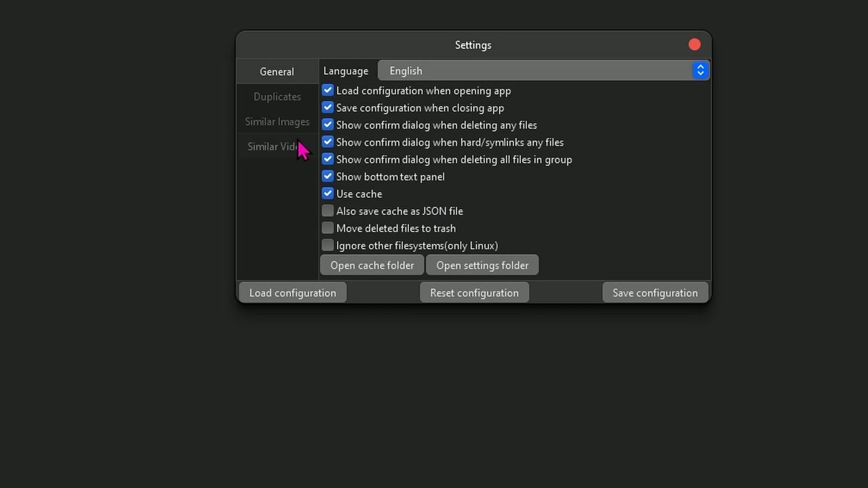This screenshot has width=868, height=488.
Task: Switch to the General settings tab
Action: point(277,71)
